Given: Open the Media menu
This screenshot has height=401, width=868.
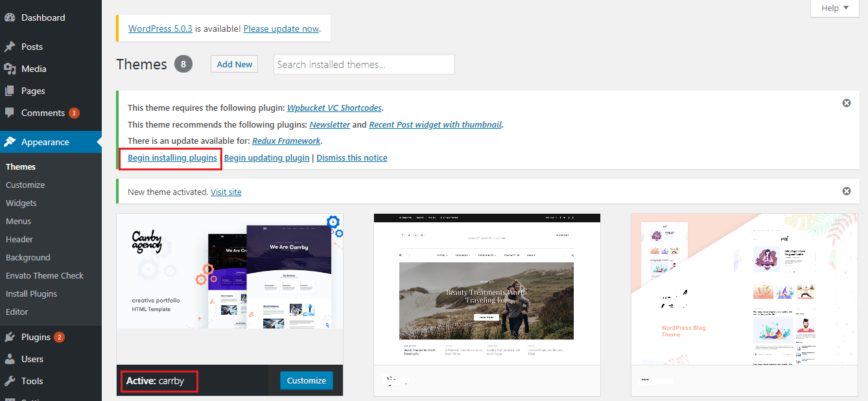Looking at the screenshot, I should (x=51, y=69).
